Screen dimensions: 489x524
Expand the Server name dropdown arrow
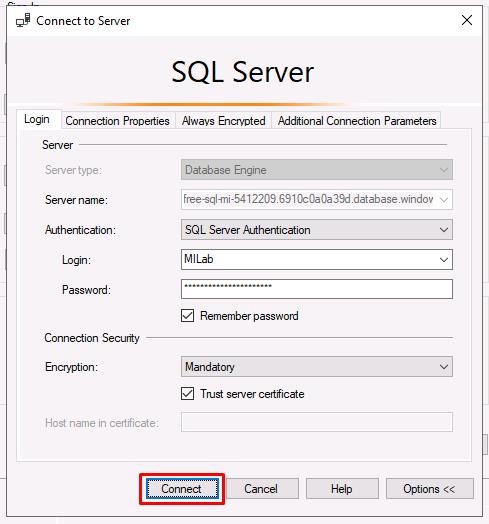pyautogui.click(x=444, y=200)
